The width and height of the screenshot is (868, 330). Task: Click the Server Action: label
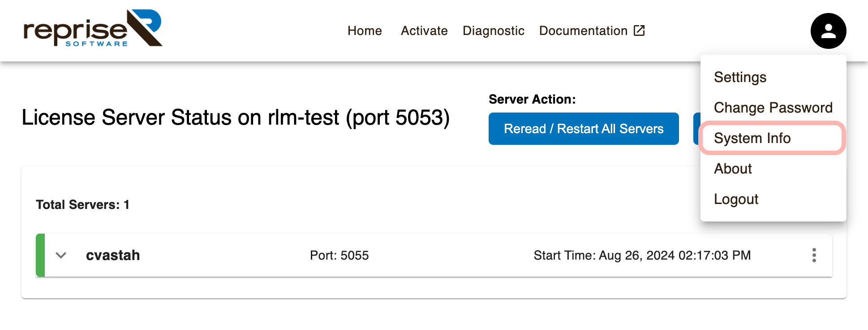tap(532, 99)
